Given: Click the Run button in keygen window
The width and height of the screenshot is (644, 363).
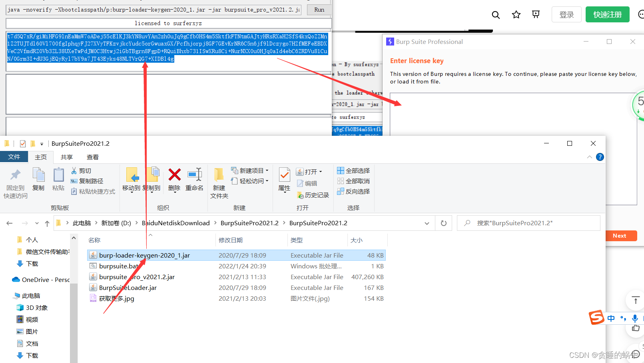Looking at the screenshot, I should point(319,10).
